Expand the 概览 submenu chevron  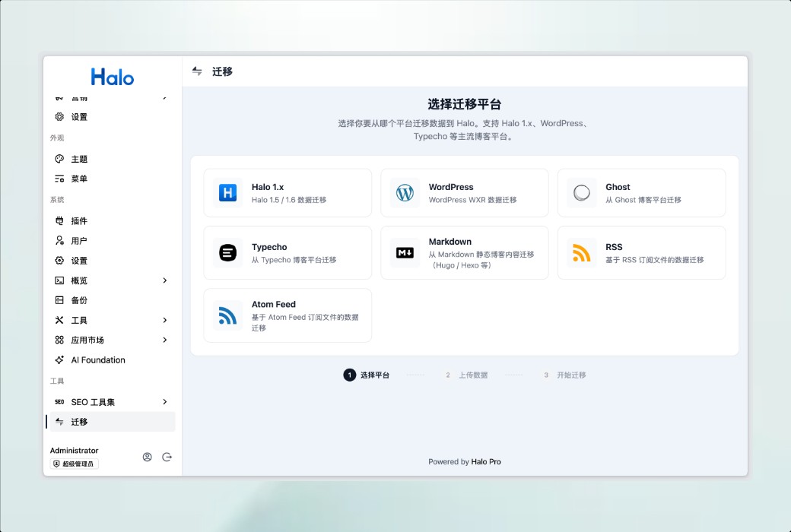coord(165,280)
